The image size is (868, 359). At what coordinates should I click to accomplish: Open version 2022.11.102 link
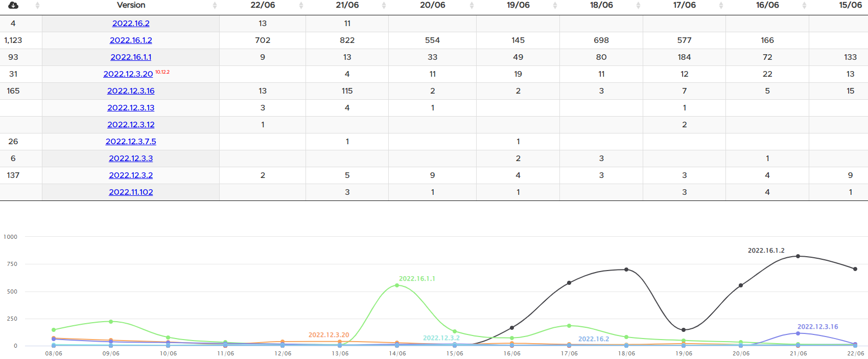pyautogui.click(x=131, y=192)
